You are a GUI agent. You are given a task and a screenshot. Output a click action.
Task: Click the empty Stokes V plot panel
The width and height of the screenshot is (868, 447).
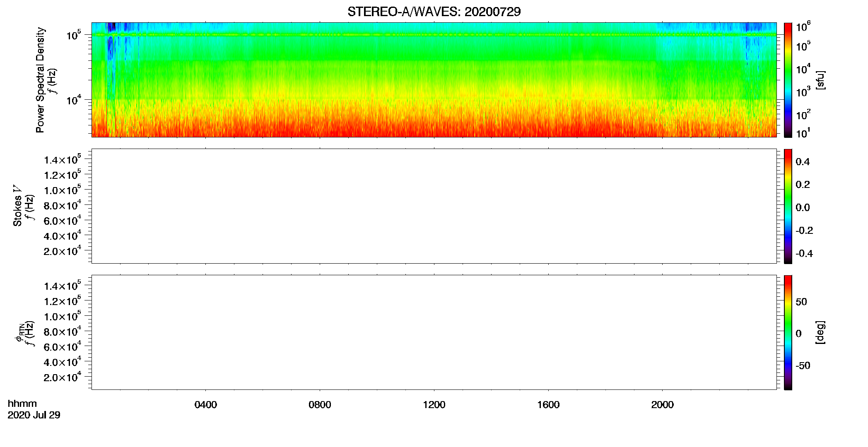434,206
